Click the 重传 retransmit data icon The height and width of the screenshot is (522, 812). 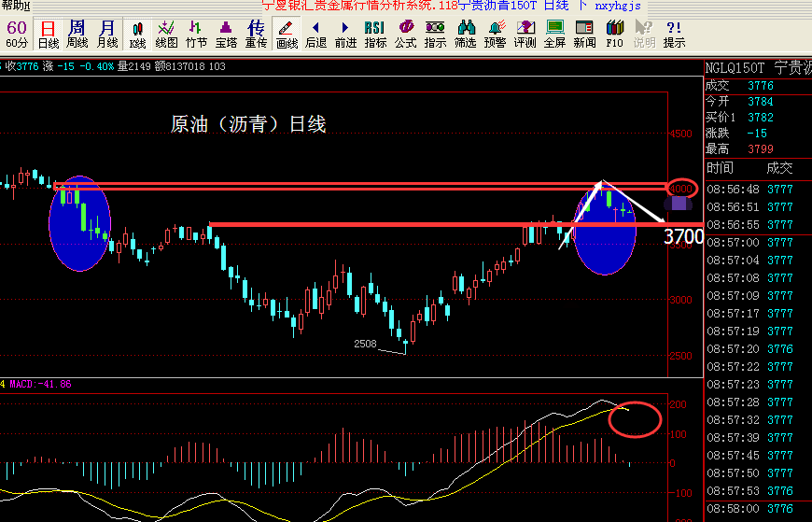tap(256, 35)
